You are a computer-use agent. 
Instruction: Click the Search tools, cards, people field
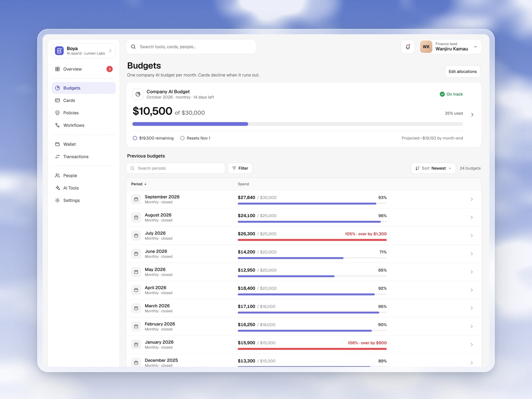(191, 47)
